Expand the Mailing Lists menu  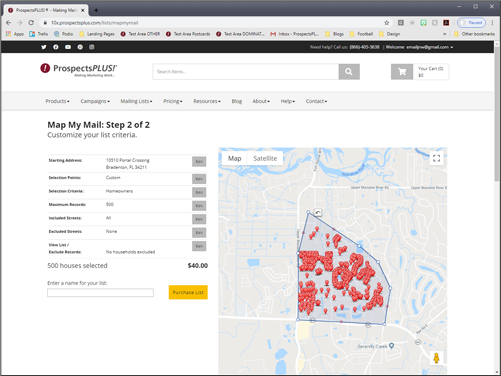point(136,101)
